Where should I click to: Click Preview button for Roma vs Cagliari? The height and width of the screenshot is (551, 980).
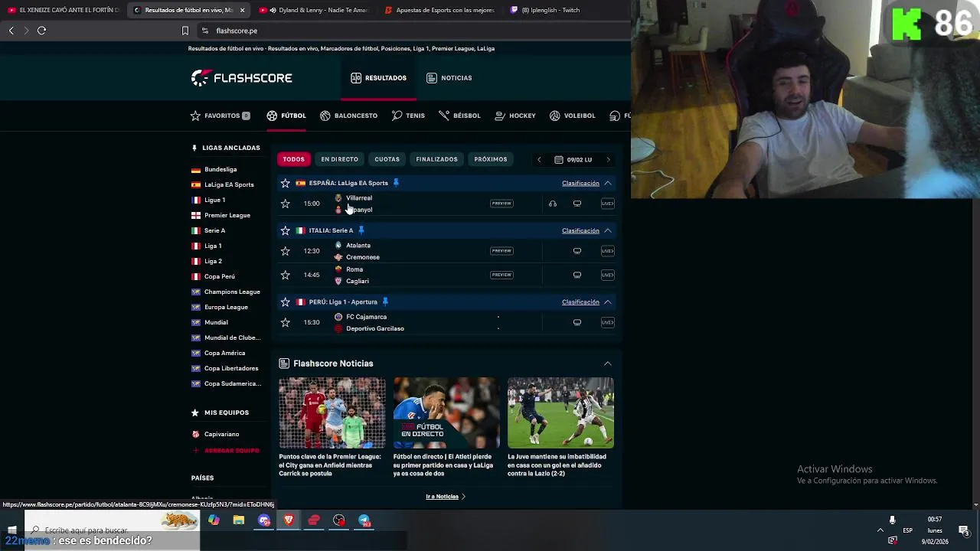(501, 275)
